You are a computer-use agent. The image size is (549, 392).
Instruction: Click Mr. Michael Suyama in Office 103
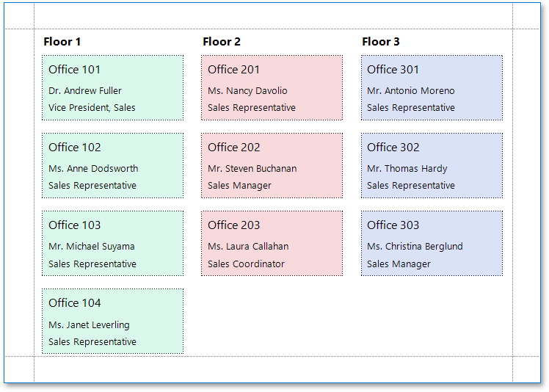coord(92,247)
